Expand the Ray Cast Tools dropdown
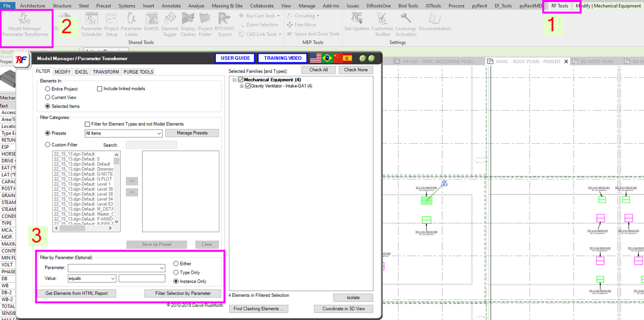The height and width of the screenshot is (320, 644). [259, 16]
